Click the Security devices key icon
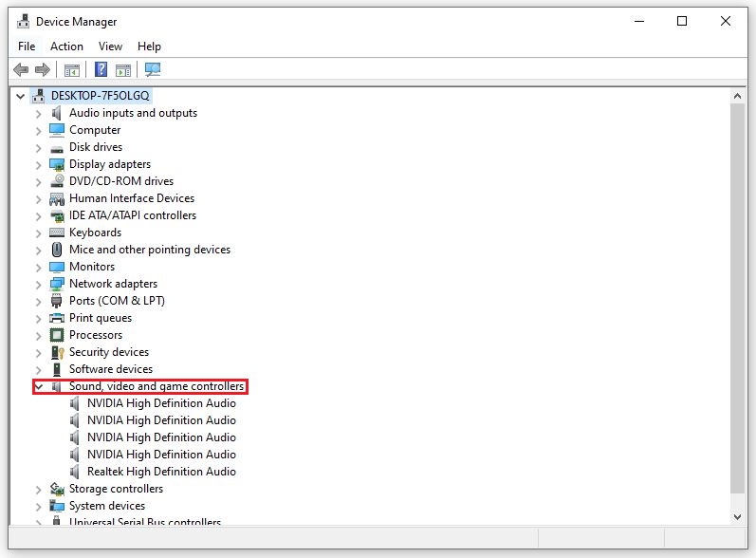The width and height of the screenshot is (756, 558). [57, 353]
